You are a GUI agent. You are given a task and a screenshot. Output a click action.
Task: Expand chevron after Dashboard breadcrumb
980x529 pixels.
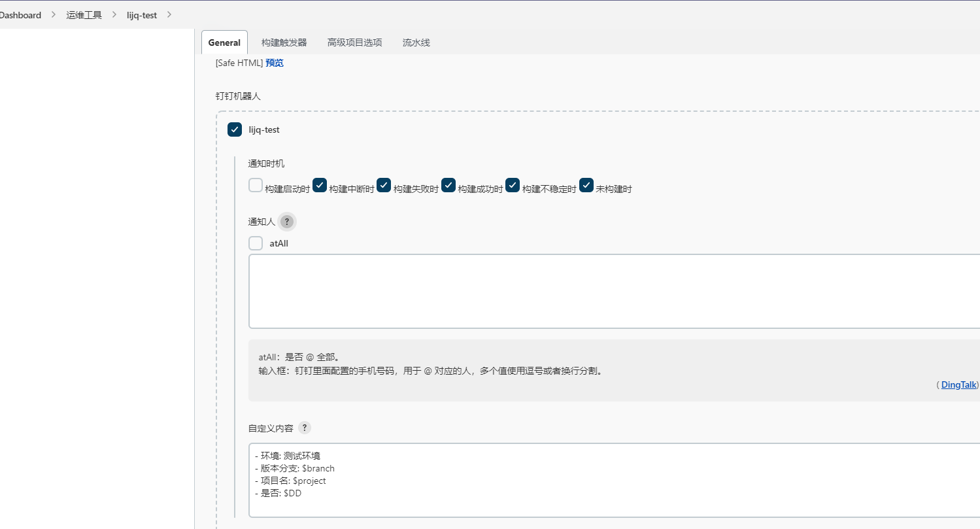pyautogui.click(x=54, y=15)
